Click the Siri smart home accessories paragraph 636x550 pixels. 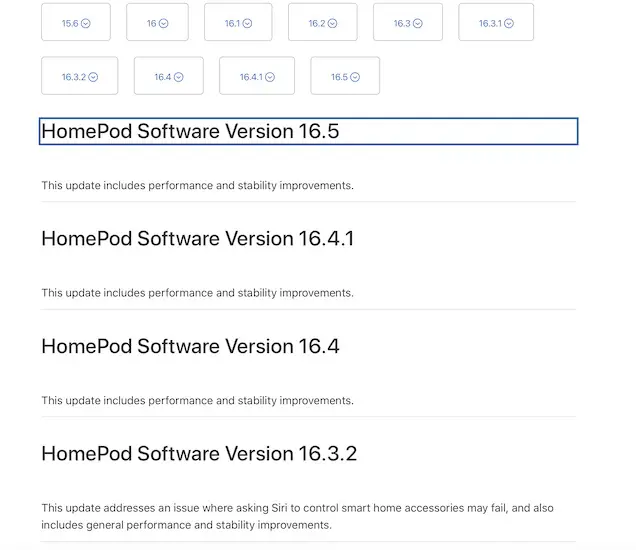[297, 516]
